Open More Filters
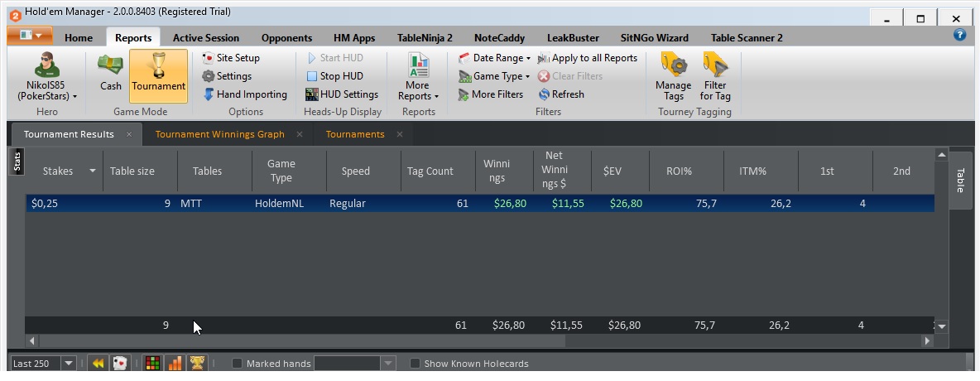 [x=491, y=94]
